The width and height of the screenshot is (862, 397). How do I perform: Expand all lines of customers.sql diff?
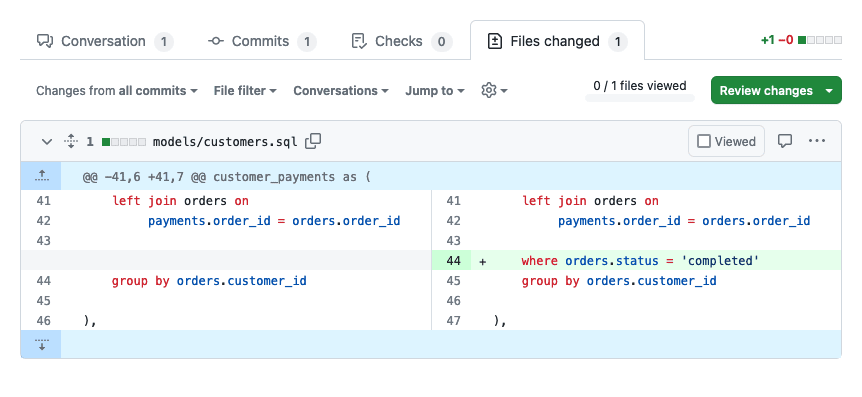(70, 141)
